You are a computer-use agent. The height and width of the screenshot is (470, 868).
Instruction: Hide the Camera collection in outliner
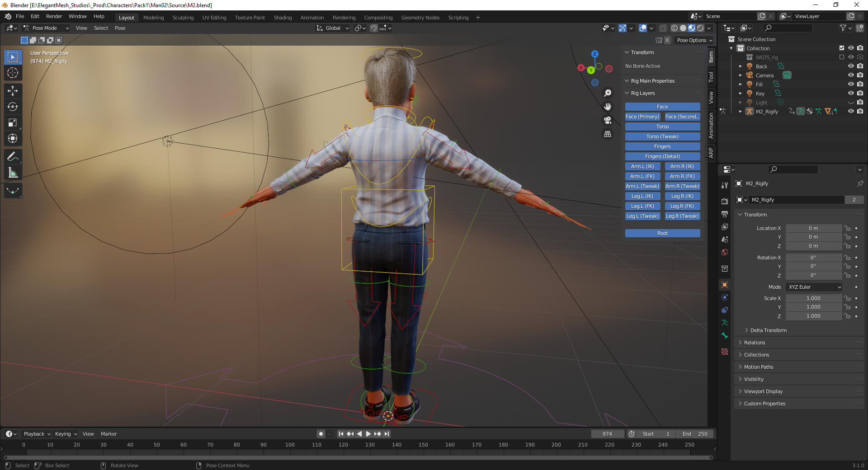850,75
